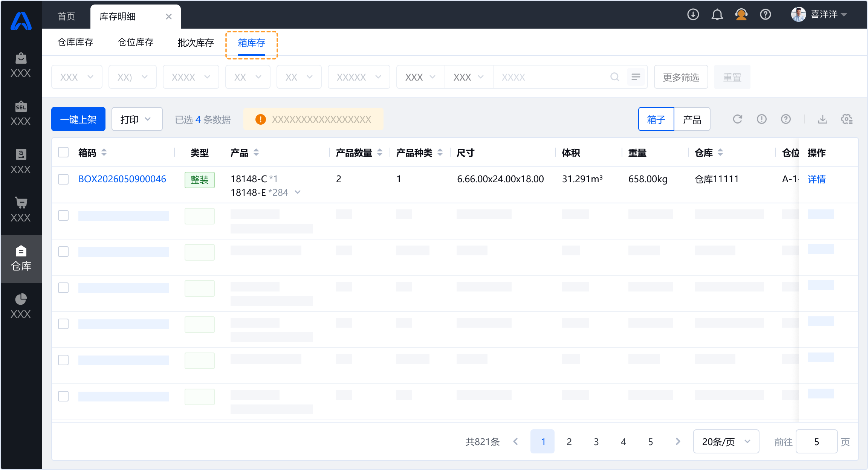Open the 20条/页 page size dropdown
The height and width of the screenshot is (470, 868).
(726, 441)
